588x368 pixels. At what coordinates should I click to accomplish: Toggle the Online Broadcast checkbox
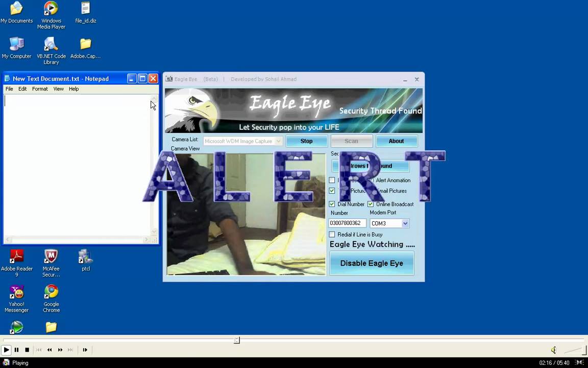(x=371, y=204)
